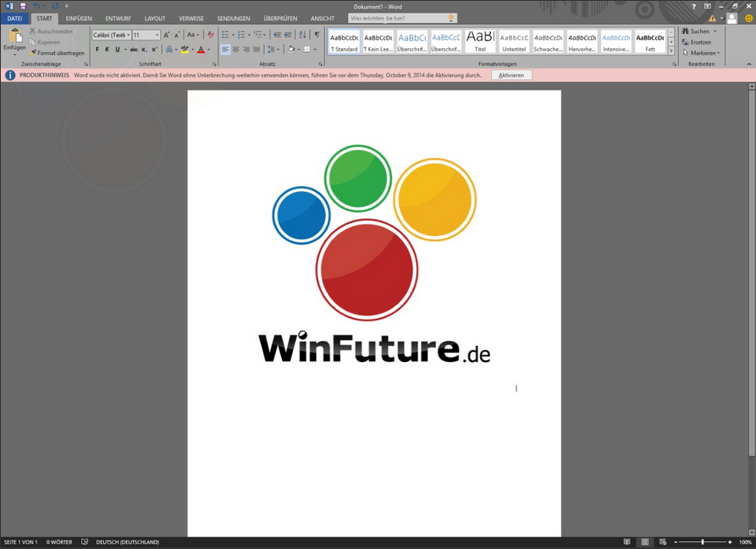The width and height of the screenshot is (756, 549).
Task: Justify the paragraph text
Action: pos(257,49)
